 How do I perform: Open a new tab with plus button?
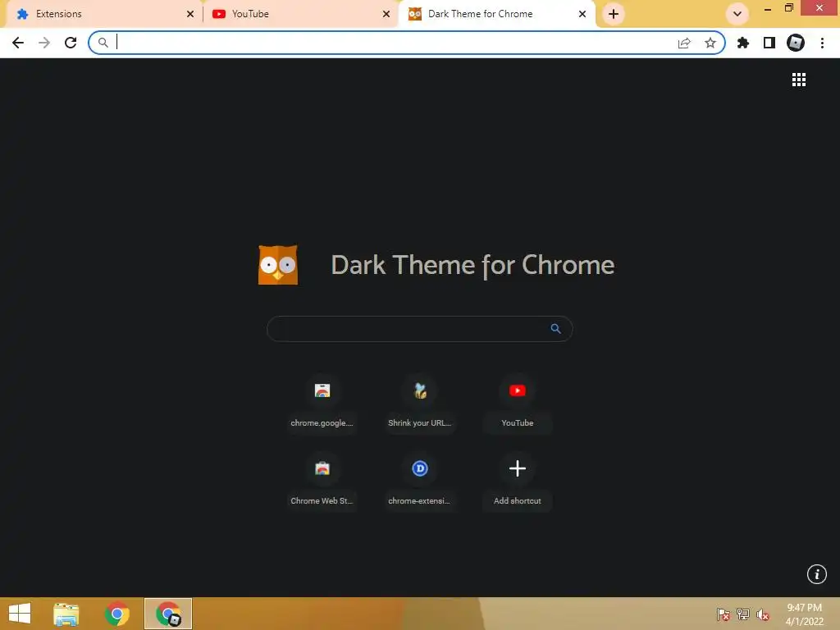(614, 14)
